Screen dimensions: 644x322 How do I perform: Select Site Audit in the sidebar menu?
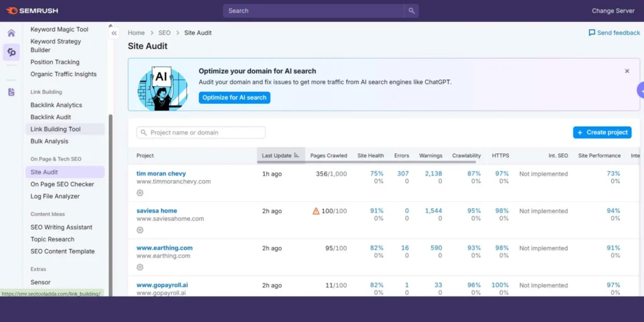[x=45, y=172]
